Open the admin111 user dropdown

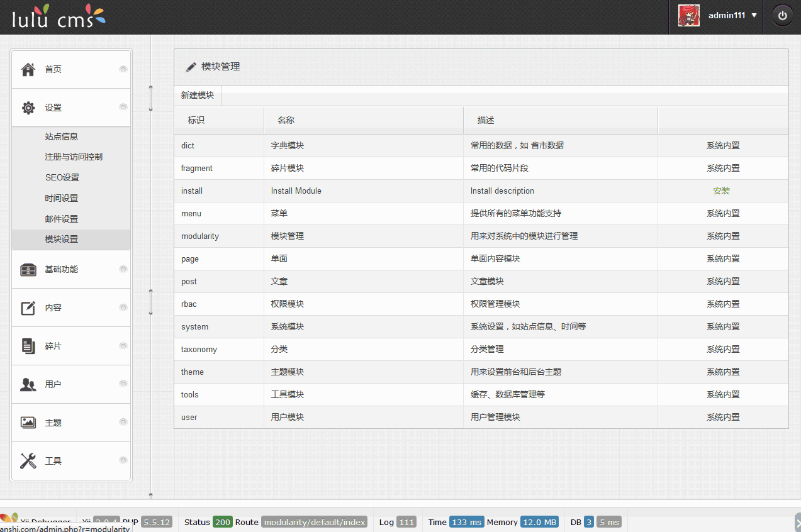[x=732, y=16]
